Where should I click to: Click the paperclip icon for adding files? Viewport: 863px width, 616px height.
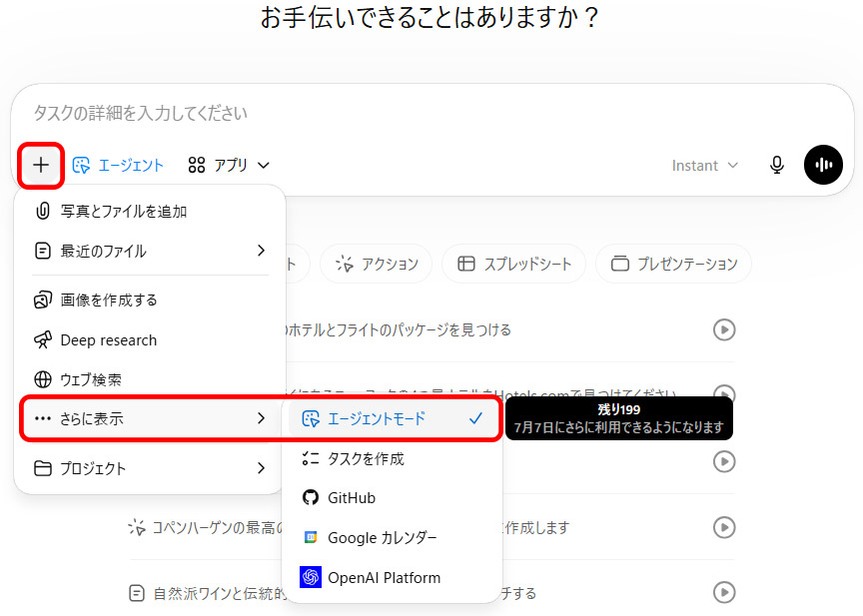pyautogui.click(x=43, y=212)
